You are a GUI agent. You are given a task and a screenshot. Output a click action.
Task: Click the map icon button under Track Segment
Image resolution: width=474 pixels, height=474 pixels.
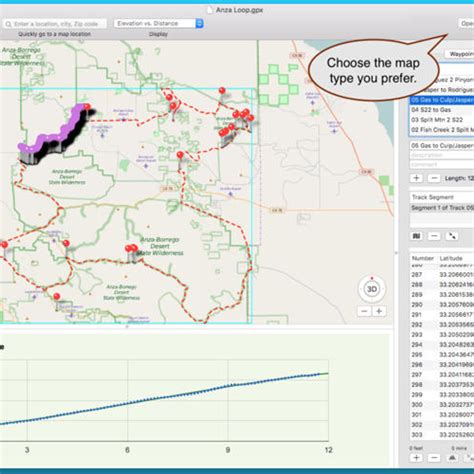tap(416, 236)
